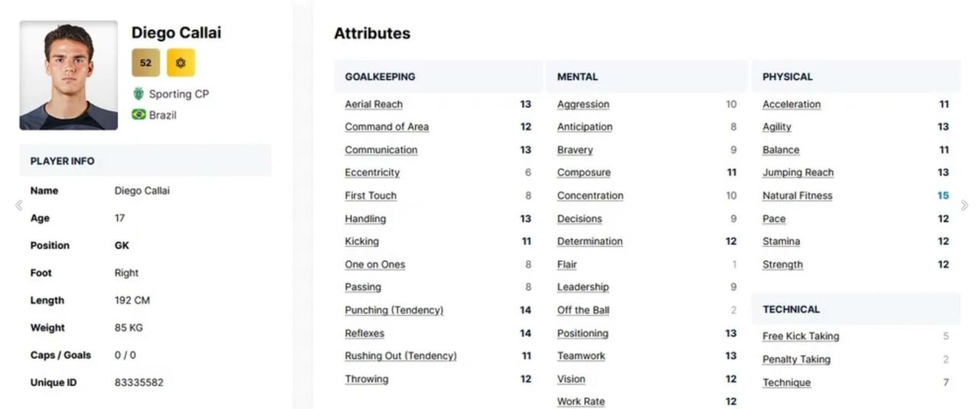Go to next player with right arrow

click(964, 205)
